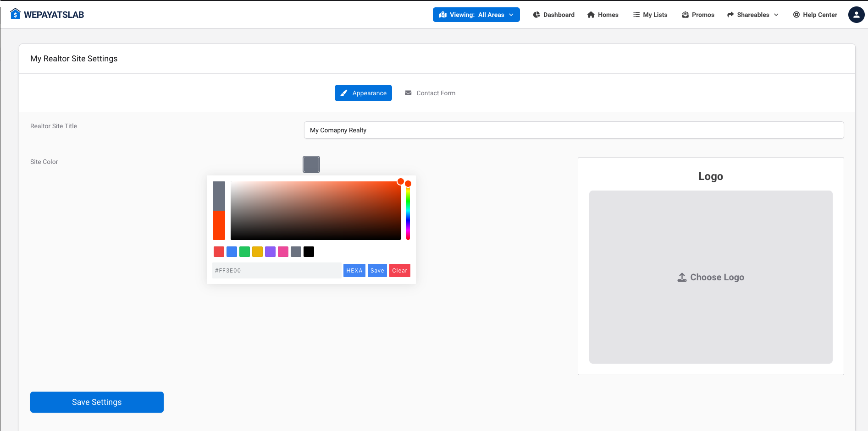Choose the green preset swatch

point(245,251)
